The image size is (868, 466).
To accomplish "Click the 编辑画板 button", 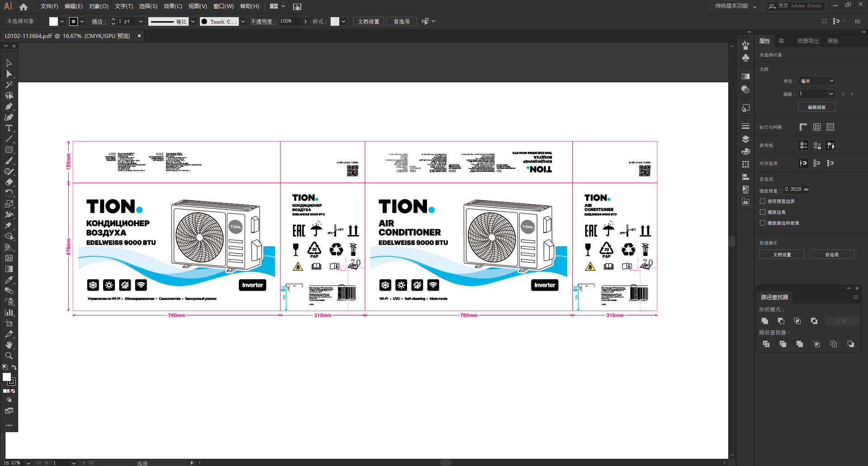I will (x=817, y=107).
